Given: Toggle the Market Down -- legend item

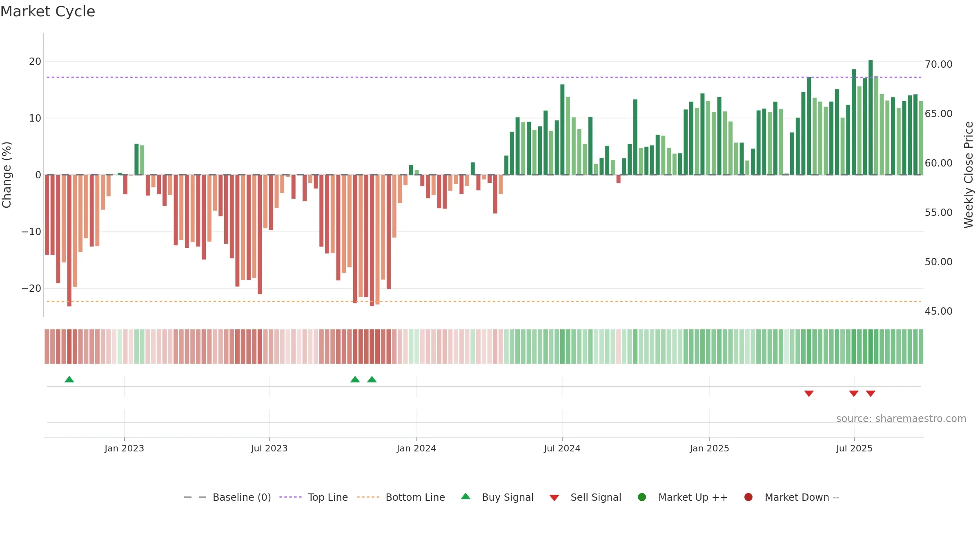Looking at the screenshot, I should 792,497.
